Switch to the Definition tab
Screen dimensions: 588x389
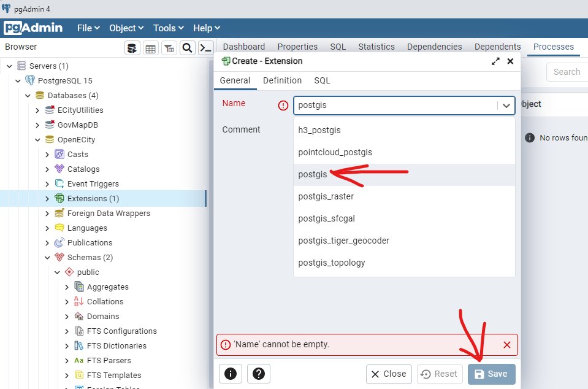pyautogui.click(x=283, y=80)
